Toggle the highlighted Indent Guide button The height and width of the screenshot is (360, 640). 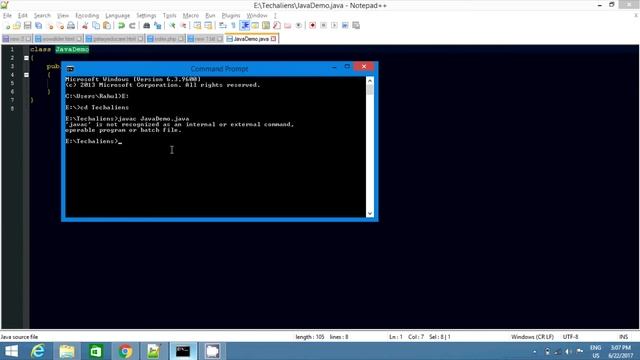[244, 26]
